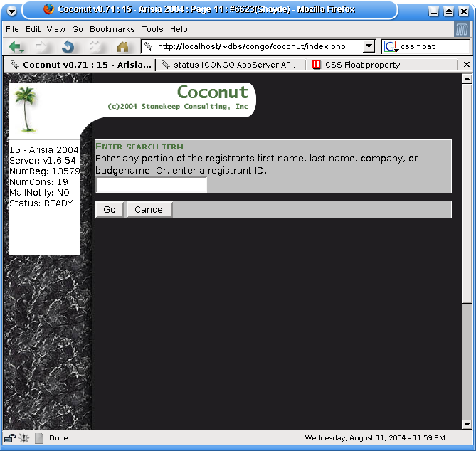476x451 pixels.
Task: Click the 'Server: v1.6.54' text
Action: [x=43, y=161]
